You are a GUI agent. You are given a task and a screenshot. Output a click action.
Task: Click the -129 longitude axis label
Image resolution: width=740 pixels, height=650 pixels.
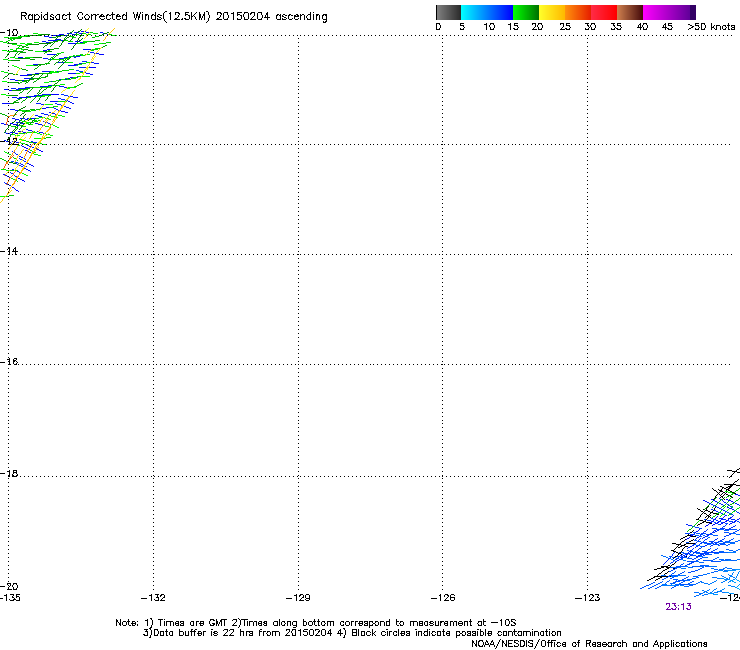coord(298,598)
